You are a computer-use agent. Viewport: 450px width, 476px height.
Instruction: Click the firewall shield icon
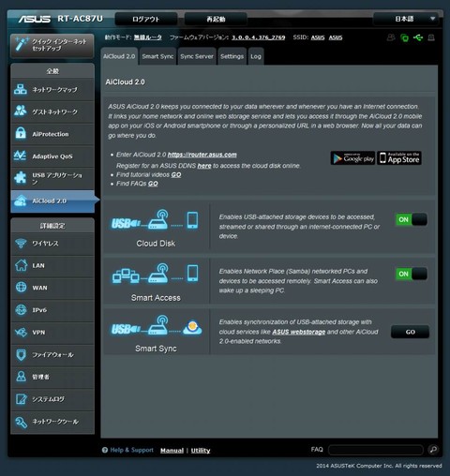tap(21, 354)
